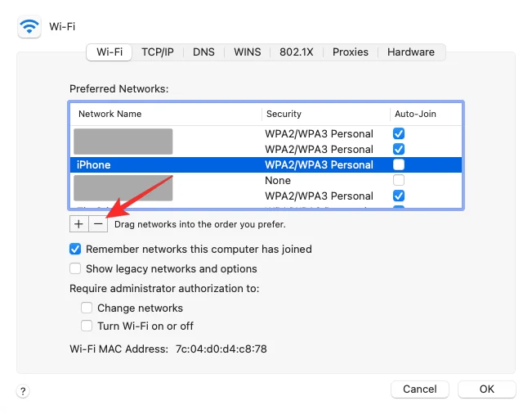This screenshot has height=414, width=532.
Task: Open help with the question mark button
Action: (24, 392)
